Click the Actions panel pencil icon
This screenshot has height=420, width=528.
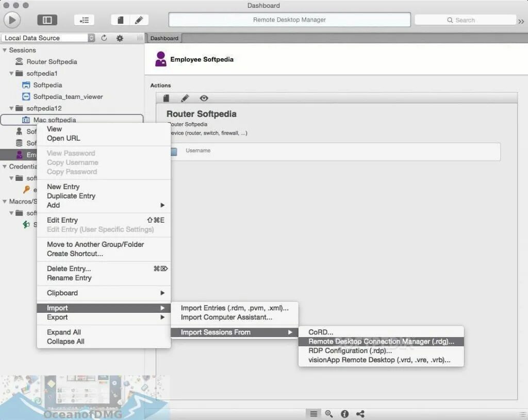click(185, 98)
